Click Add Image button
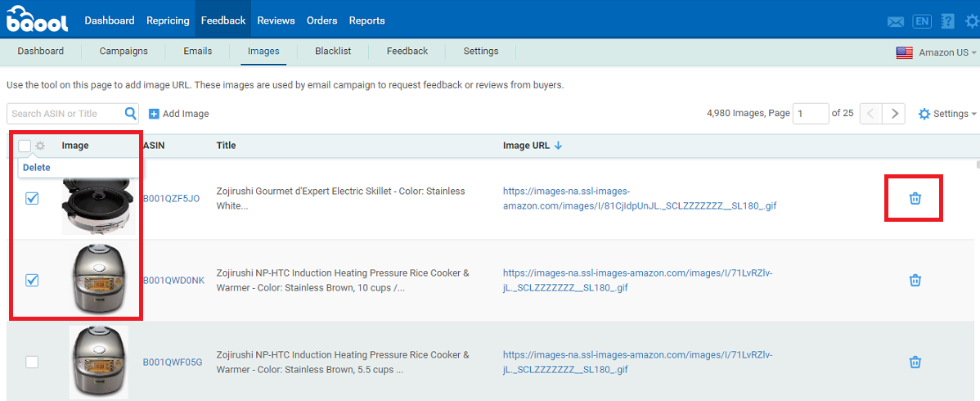 [x=179, y=114]
